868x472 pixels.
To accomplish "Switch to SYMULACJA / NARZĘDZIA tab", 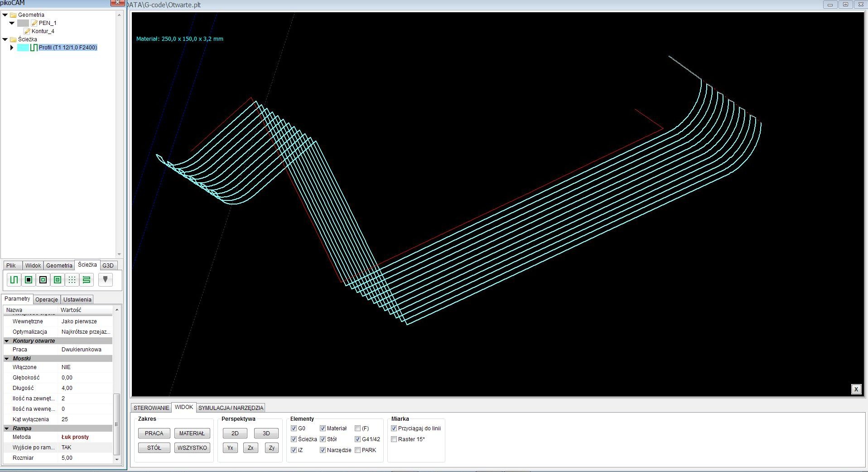I will (231, 408).
